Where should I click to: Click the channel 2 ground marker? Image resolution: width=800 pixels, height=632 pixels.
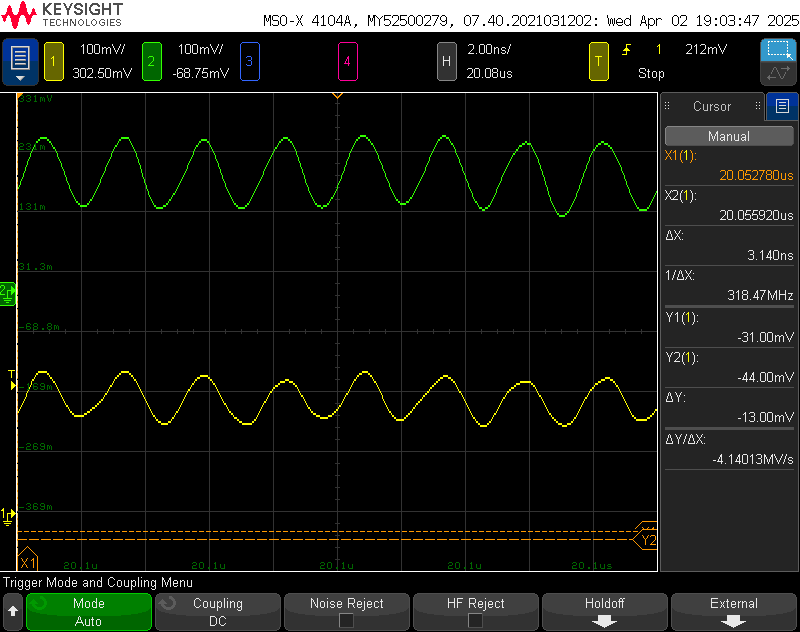click(x=8, y=294)
